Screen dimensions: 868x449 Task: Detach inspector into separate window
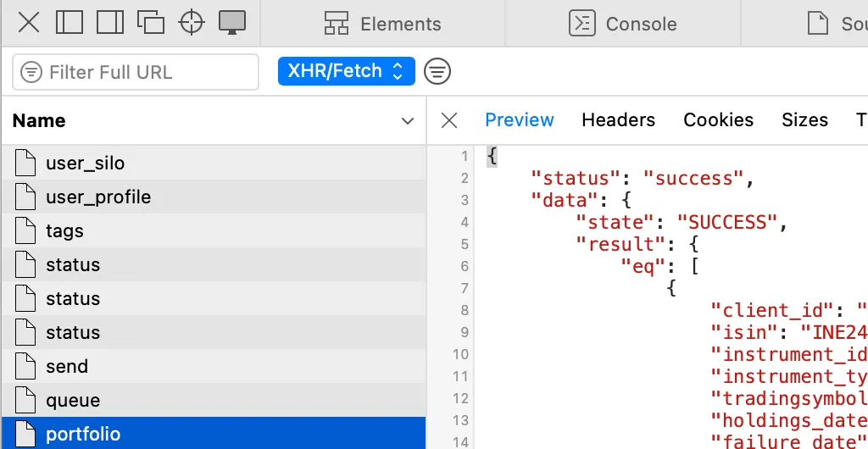coord(151,23)
